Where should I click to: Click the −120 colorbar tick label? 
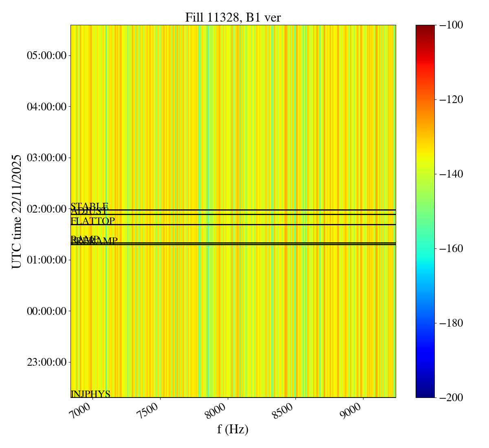click(451, 100)
